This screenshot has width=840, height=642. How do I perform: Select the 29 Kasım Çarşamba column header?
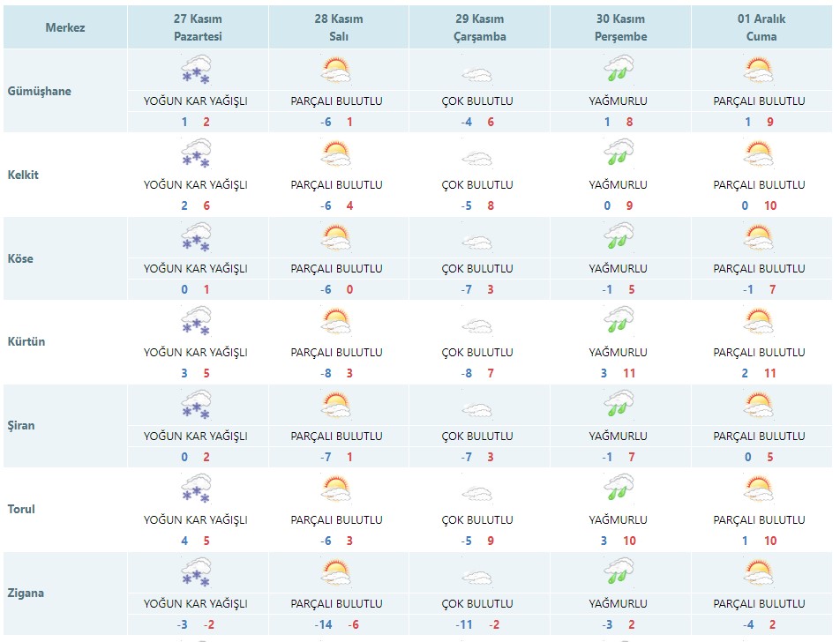[x=477, y=27]
